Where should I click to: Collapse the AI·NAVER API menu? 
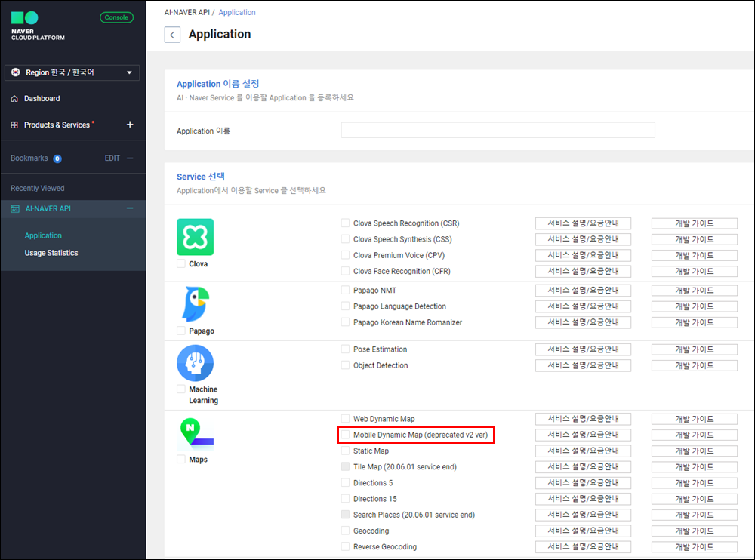tap(130, 208)
